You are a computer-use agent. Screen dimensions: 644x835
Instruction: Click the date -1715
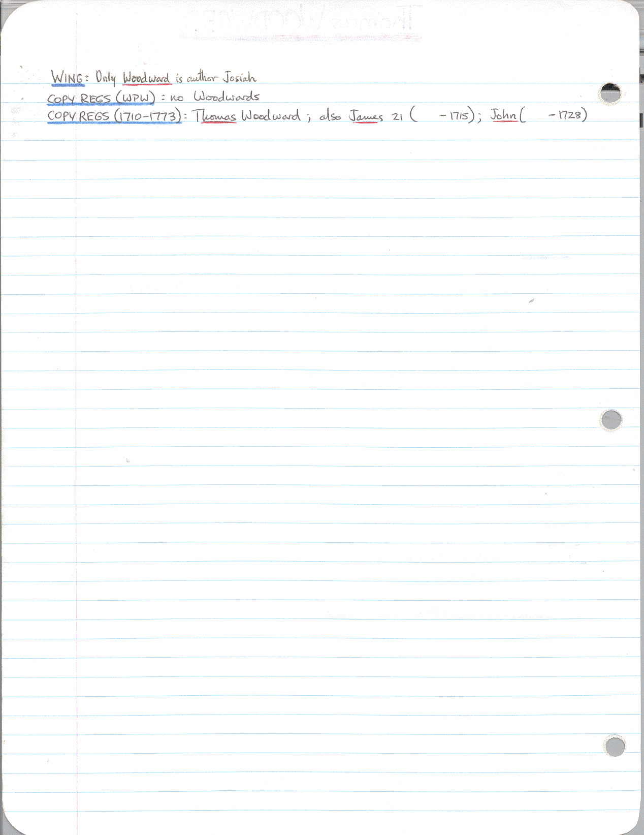455,116
